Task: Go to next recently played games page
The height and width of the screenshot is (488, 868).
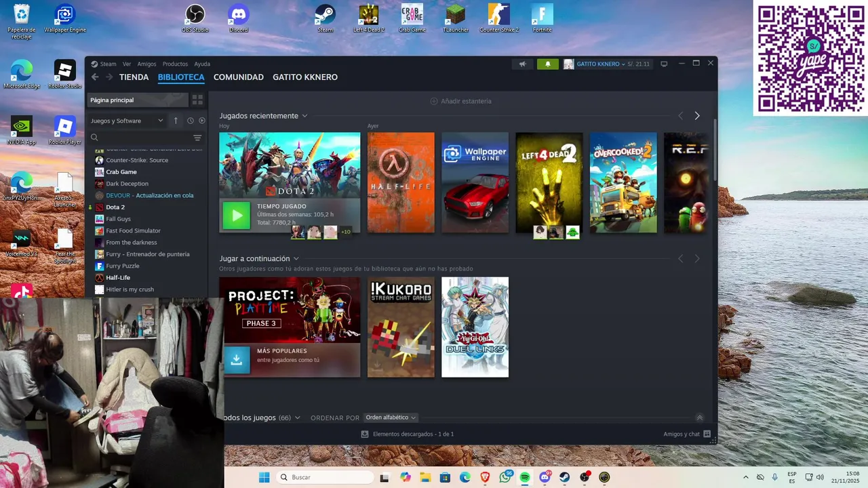Action: click(x=696, y=116)
